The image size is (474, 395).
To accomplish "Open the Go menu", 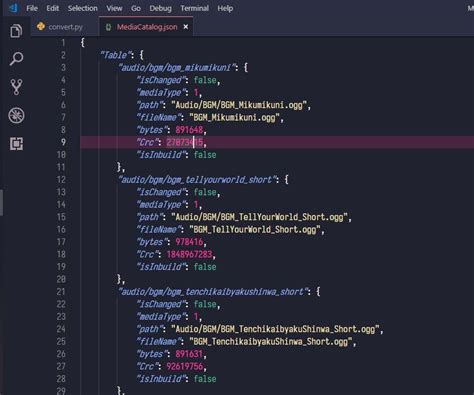I will (x=136, y=8).
